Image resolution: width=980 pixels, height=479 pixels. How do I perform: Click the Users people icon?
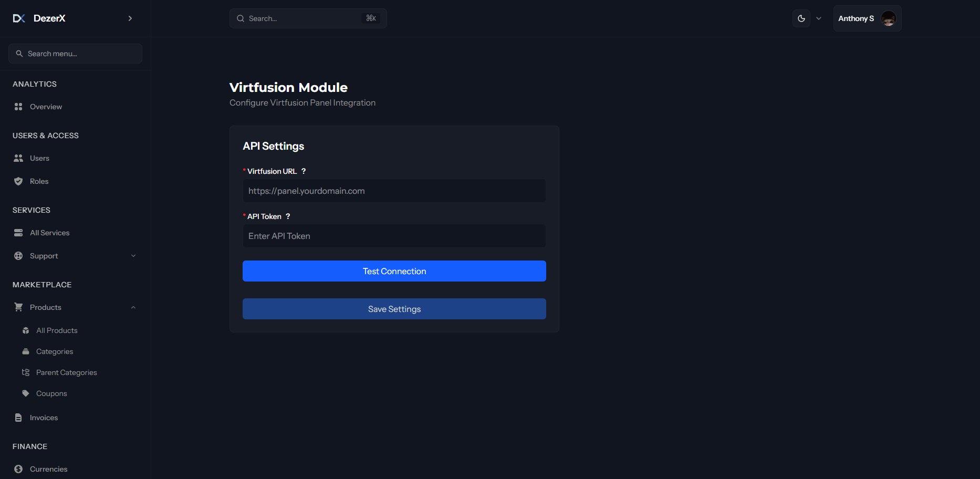(x=18, y=158)
